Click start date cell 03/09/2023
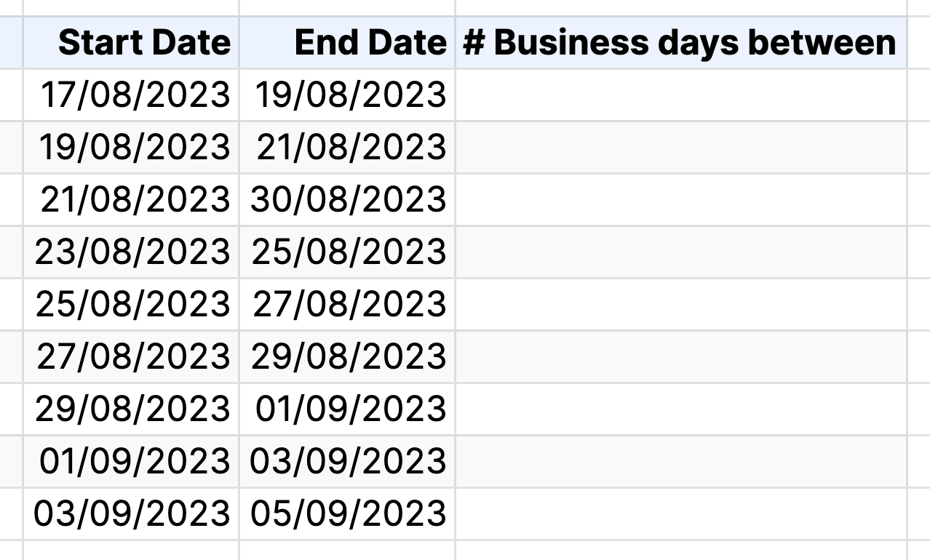Viewport: 930px width, 560px height. (x=131, y=514)
